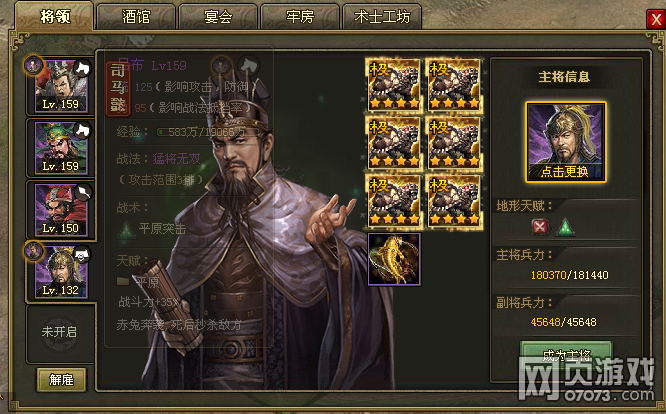This screenshot has height=414, width=666.
Task: Click the horse icon beside 吕布 Lv159
Action: (248, 65)
